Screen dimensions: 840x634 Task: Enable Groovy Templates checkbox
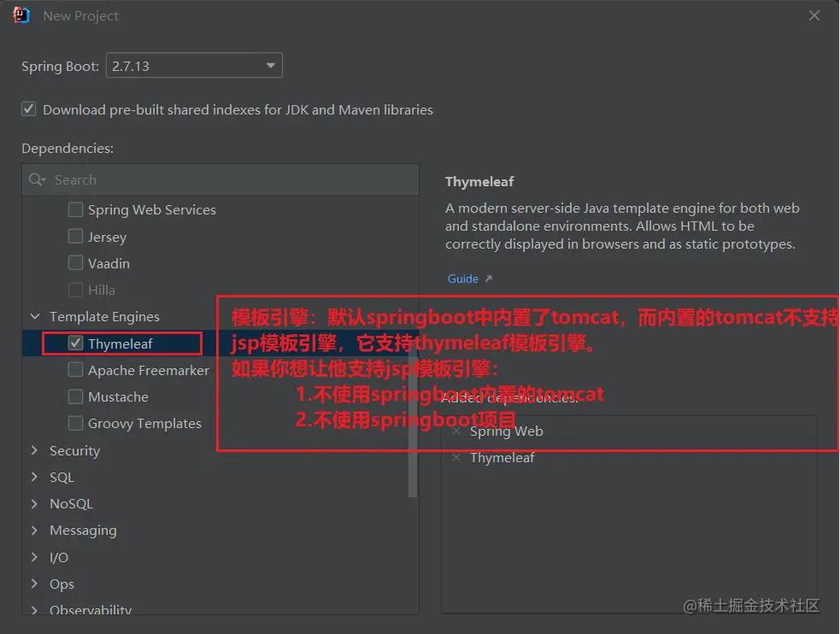tap(75, 423)
